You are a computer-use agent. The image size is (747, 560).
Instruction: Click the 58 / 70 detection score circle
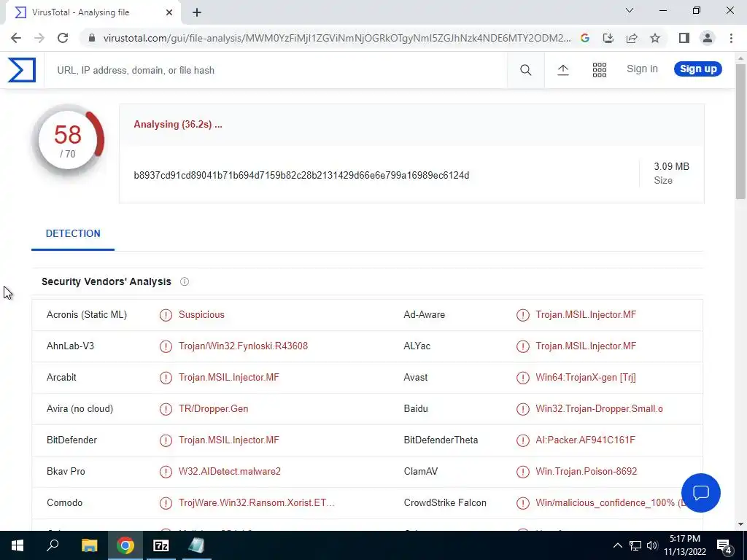pyautogui.click(x=68, y=141)
